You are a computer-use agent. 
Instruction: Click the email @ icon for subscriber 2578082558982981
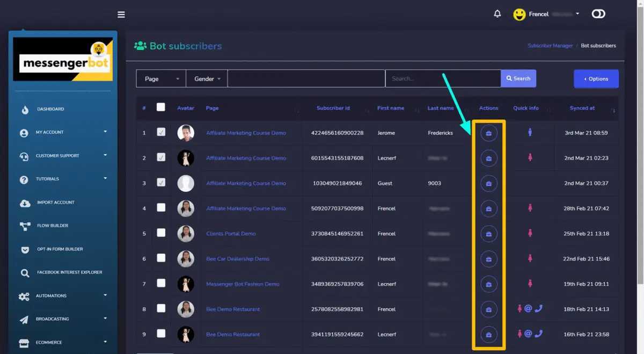point(528,308)
